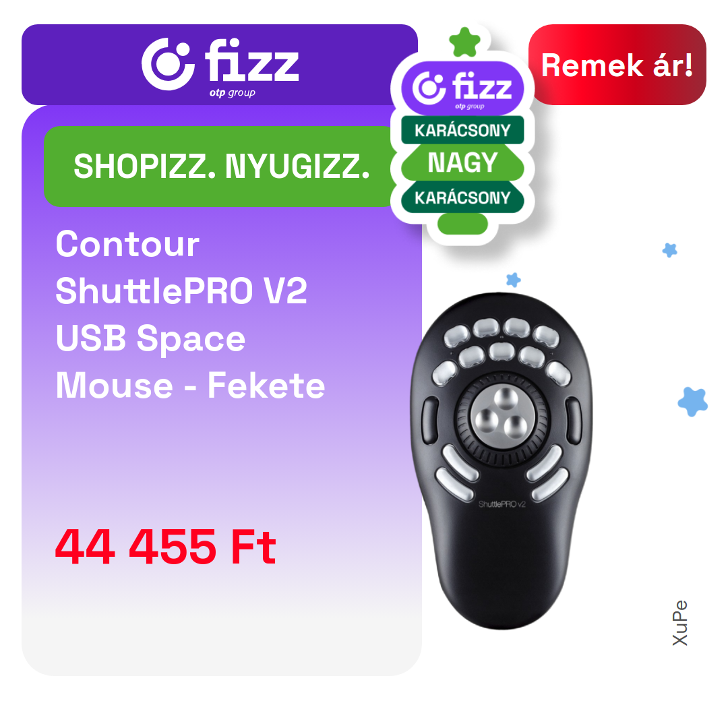The image size is (728, 728).
Task: Click the XuPe vertical watermark text
Action: click(679, 623)
